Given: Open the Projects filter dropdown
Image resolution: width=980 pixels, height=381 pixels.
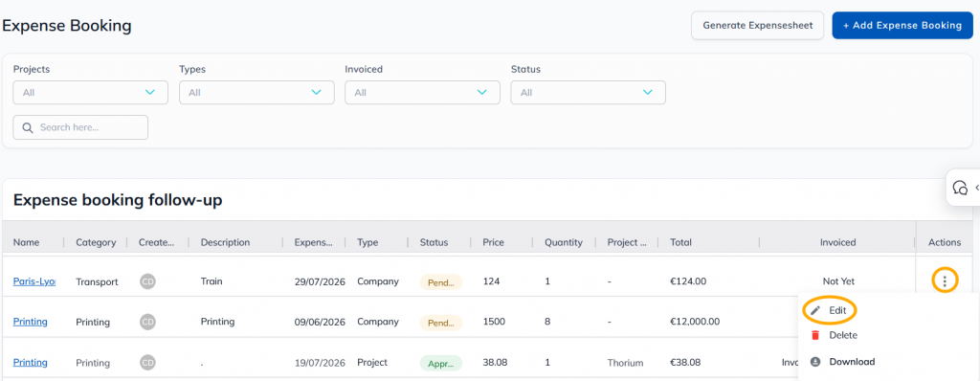Looking at the screenshot, I should point(91,92).
